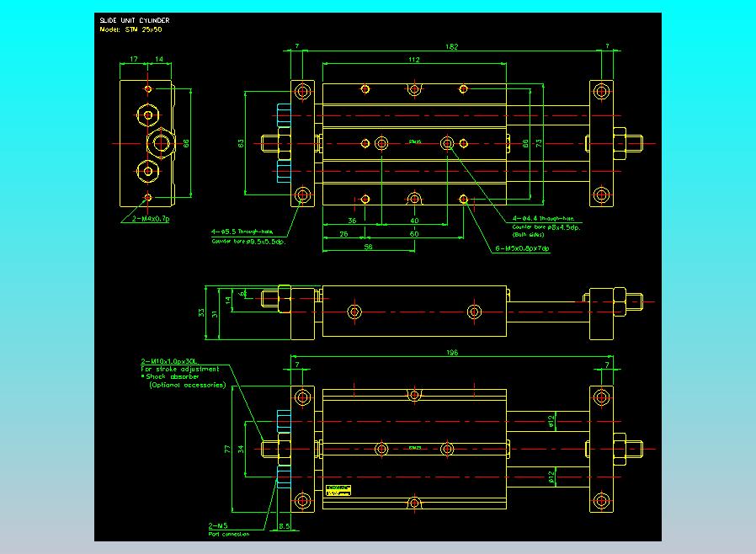756x554 pixels.
Task: Click the 8.5 dimension value
Action: point(285,526)
